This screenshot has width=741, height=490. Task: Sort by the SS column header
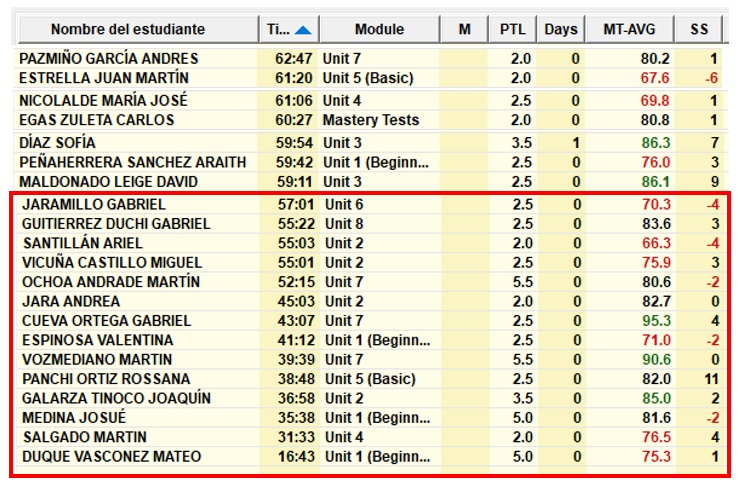click(698, 29)
